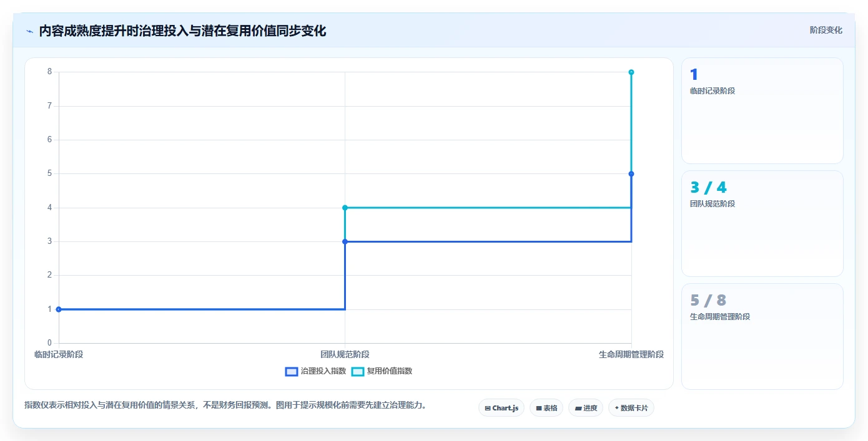Image resolution: width=868 pixels, height=441 pixels.
Task: Open the 团队规范阶段 data card
Action: point(762,223)
